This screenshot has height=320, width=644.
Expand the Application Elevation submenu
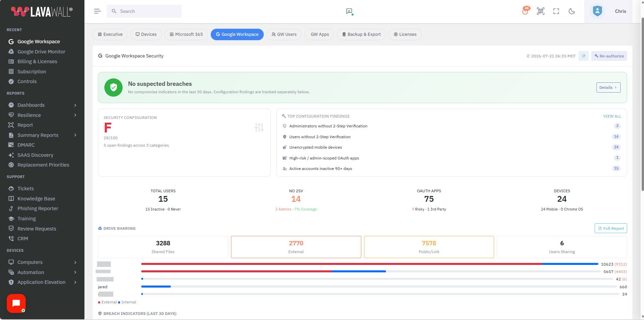click(42, 282)
